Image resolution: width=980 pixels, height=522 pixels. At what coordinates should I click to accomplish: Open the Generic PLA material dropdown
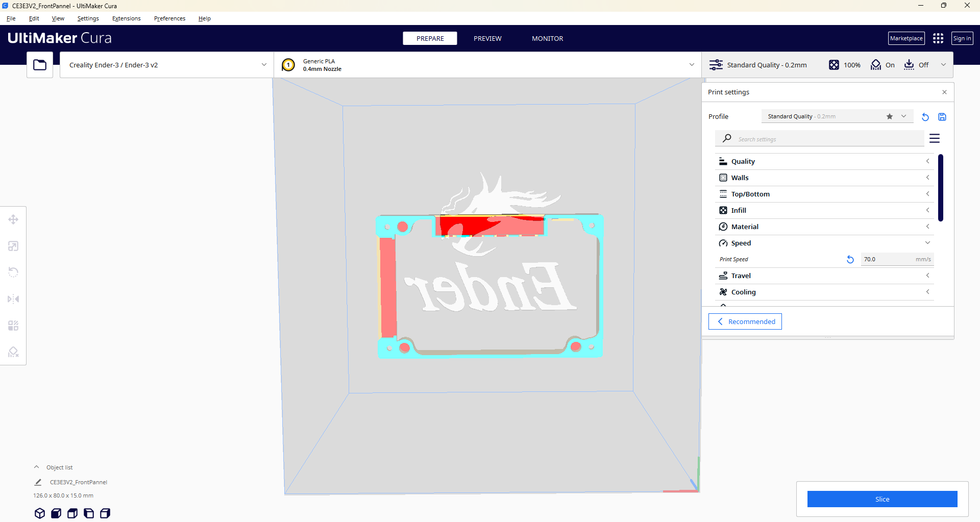pos(487,65)
